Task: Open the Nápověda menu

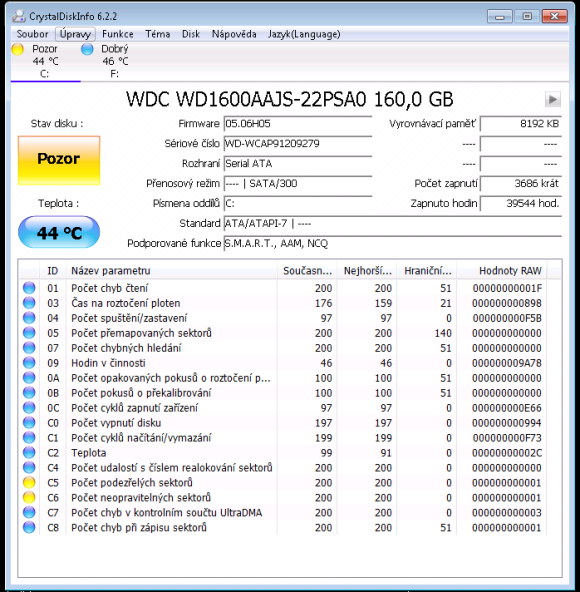Action: tap(234, 34)
